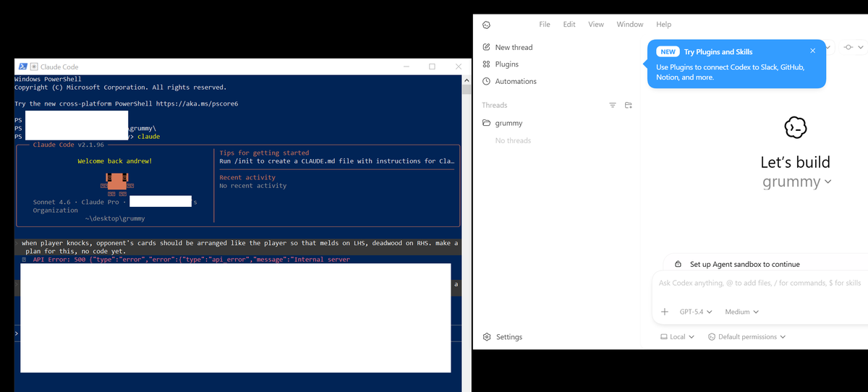Click the scrollbar up arrow in PowerShell window

pos(467,80)
